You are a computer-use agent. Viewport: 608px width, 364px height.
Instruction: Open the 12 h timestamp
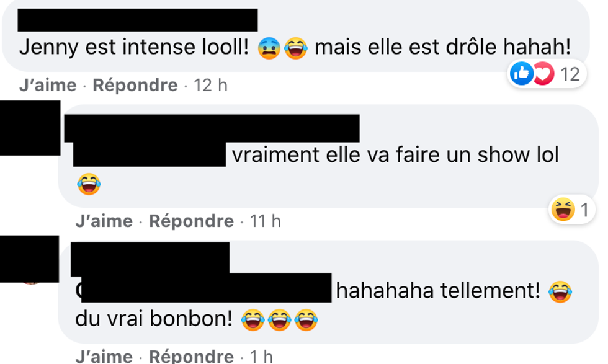[x=210, y=86]
